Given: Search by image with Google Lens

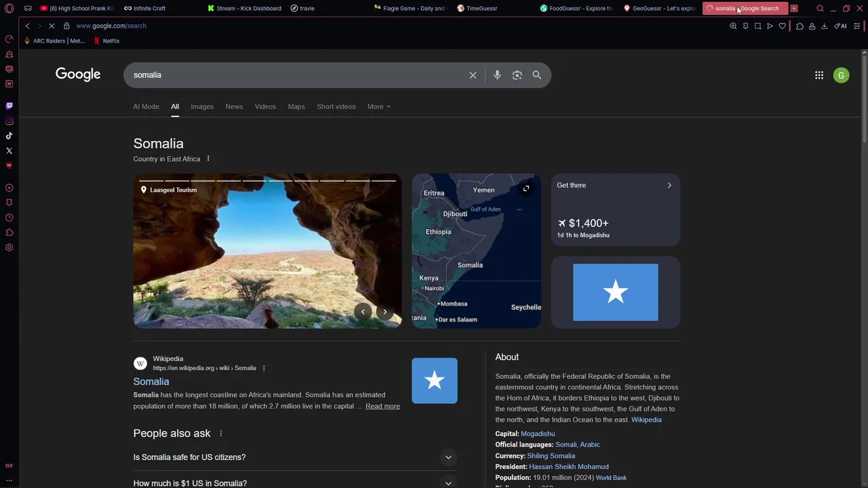Looking at the screenshot, I should click(517, 75).
